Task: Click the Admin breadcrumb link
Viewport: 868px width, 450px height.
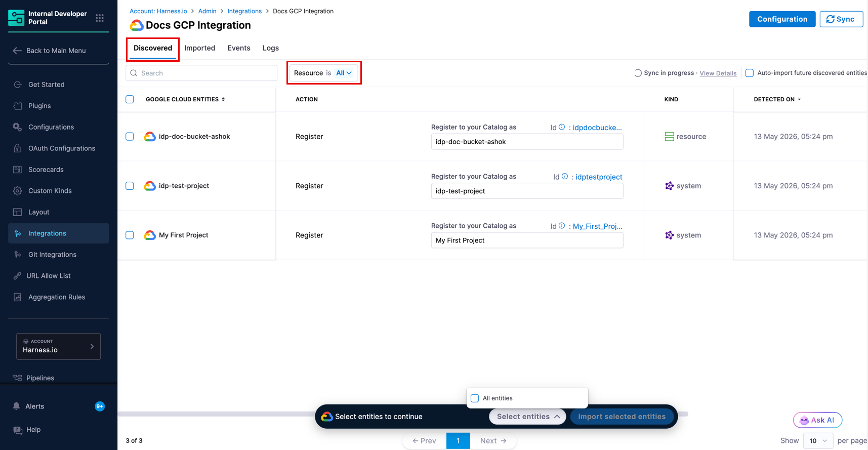Action: [x=207, y=11]
